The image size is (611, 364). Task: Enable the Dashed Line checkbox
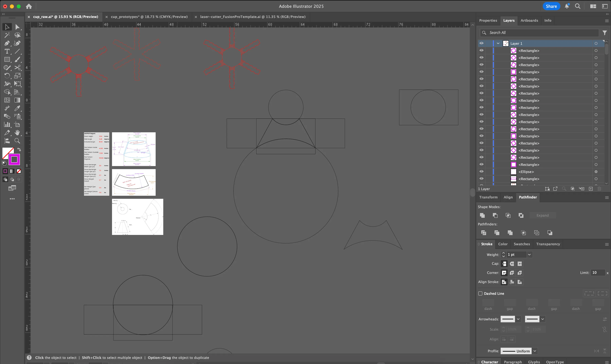click(x=480, y=293)
